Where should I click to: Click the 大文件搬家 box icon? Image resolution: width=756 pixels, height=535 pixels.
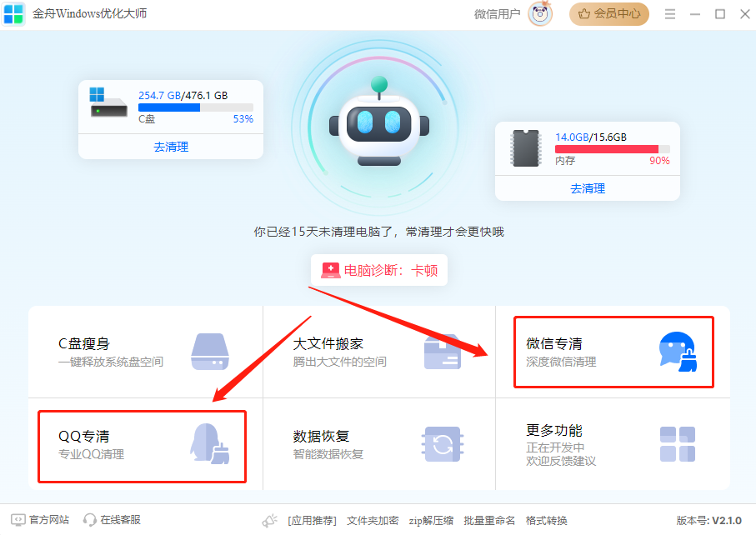point(442,352)
